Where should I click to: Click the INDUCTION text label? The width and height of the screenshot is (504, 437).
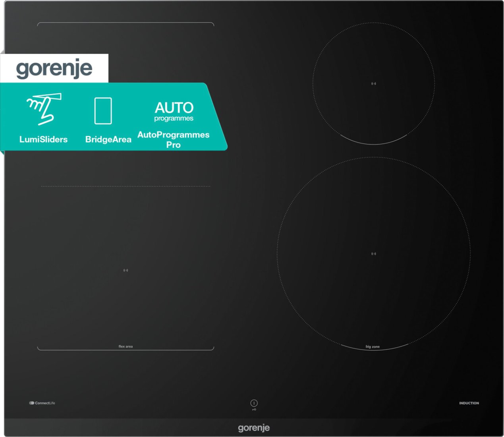click(x=469, y=403)
